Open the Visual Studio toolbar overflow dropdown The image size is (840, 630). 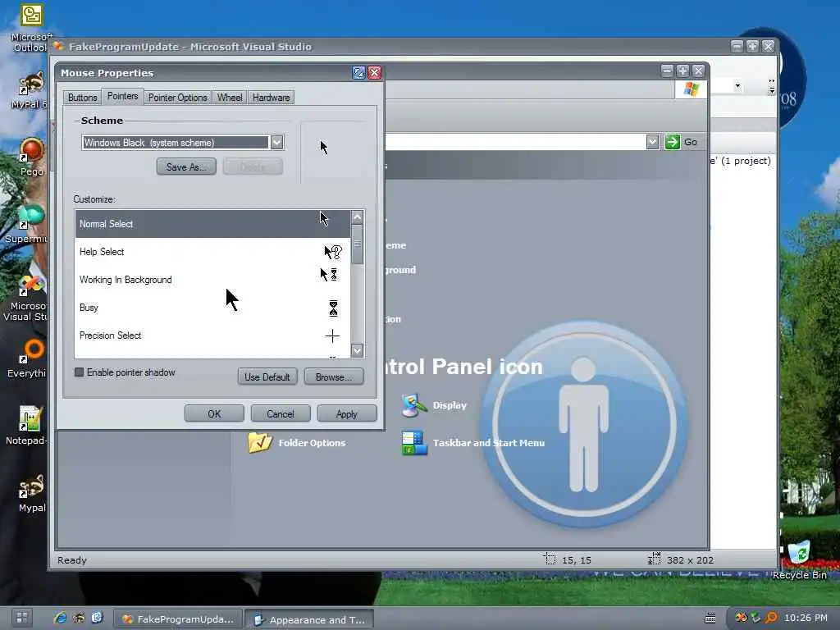pos(771,86)
